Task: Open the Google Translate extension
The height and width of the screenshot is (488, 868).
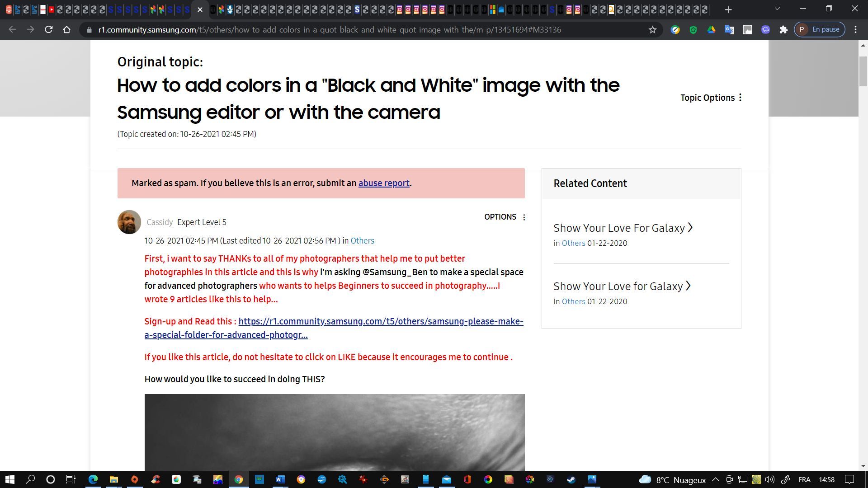Action: click(729, 29)
